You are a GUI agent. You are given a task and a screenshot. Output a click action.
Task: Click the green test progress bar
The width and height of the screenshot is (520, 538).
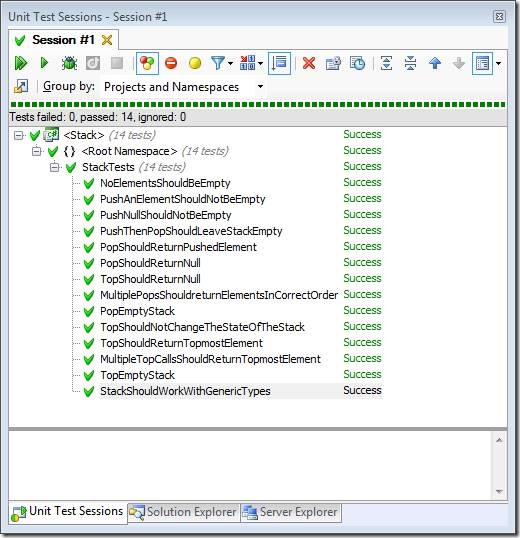tap(258, 104)
